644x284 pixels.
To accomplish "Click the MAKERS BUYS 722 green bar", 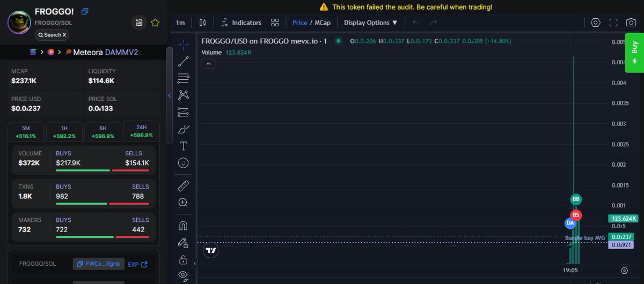I will [84, 237].
